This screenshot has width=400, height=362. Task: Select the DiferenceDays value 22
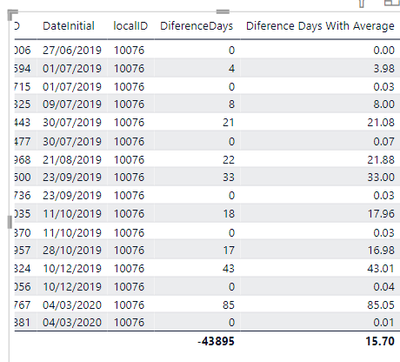(x=228, y=160)
